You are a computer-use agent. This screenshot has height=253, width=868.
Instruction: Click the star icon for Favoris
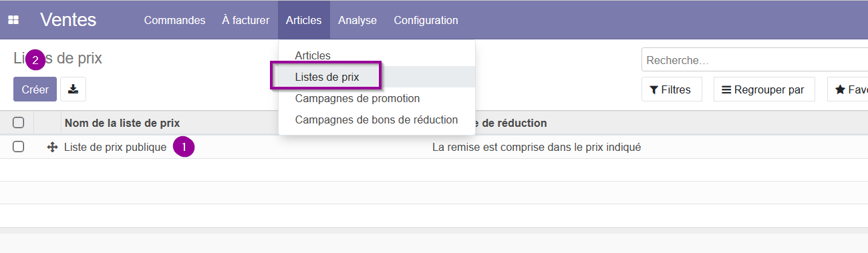pos(840,89)
